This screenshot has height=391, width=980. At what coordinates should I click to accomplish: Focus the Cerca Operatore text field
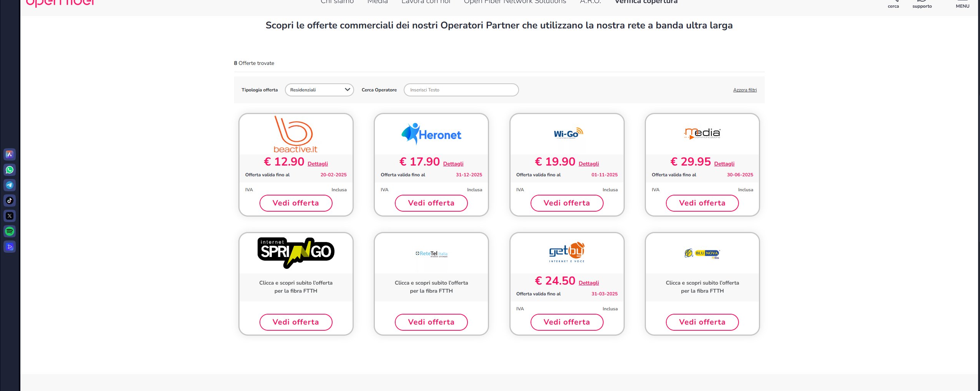461,90
